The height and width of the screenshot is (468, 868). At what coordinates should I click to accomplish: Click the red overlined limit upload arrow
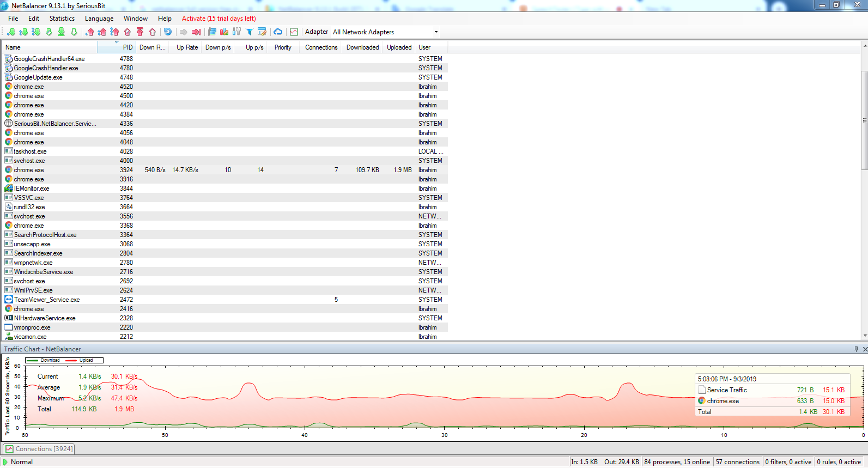(x=140, y=32)
